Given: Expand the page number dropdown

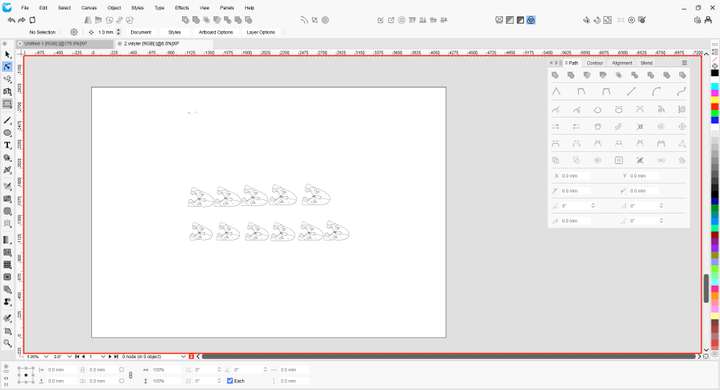Looking at the screenshot, I should (x=103, y=356).
